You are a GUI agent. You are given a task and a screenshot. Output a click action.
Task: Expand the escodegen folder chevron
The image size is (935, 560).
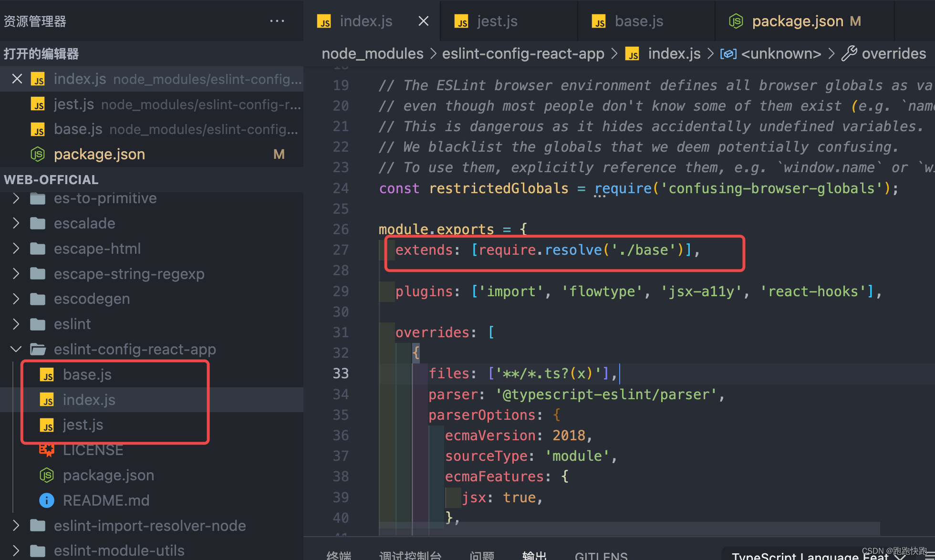point(16,299)
